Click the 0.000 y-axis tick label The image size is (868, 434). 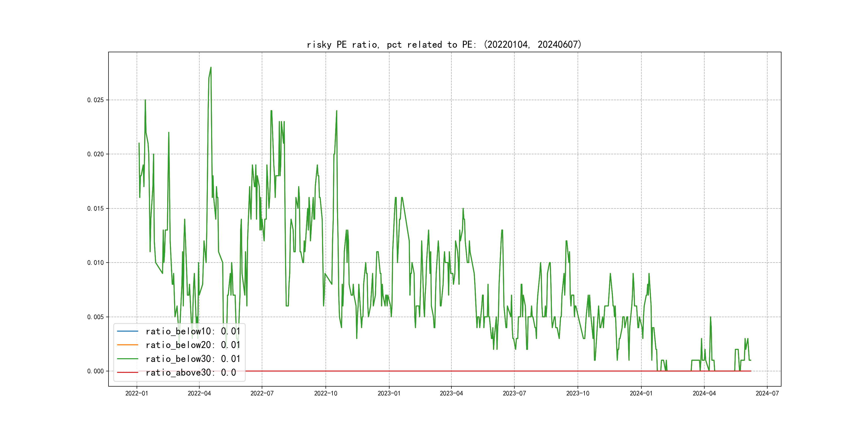pos(95,371)
